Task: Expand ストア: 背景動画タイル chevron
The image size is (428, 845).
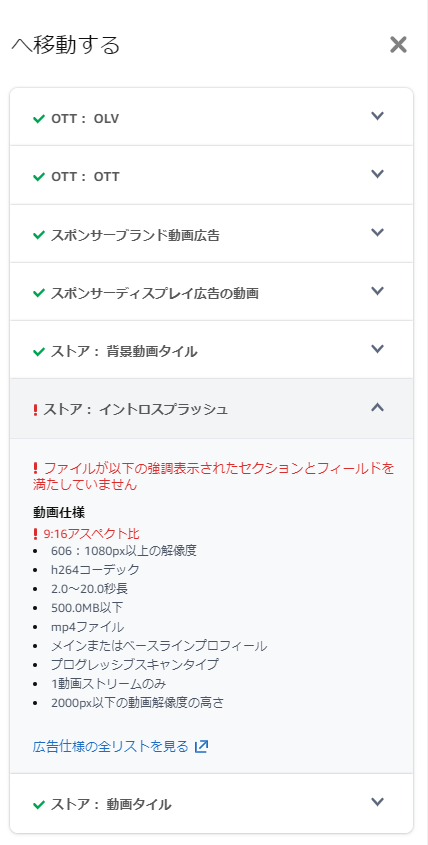Action: point(377,349)
